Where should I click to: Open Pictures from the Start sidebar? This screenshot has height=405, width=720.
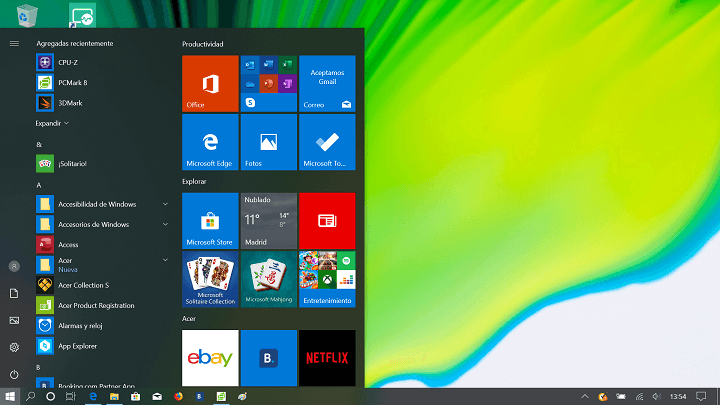pyautogui.click(x=14, y=321)
